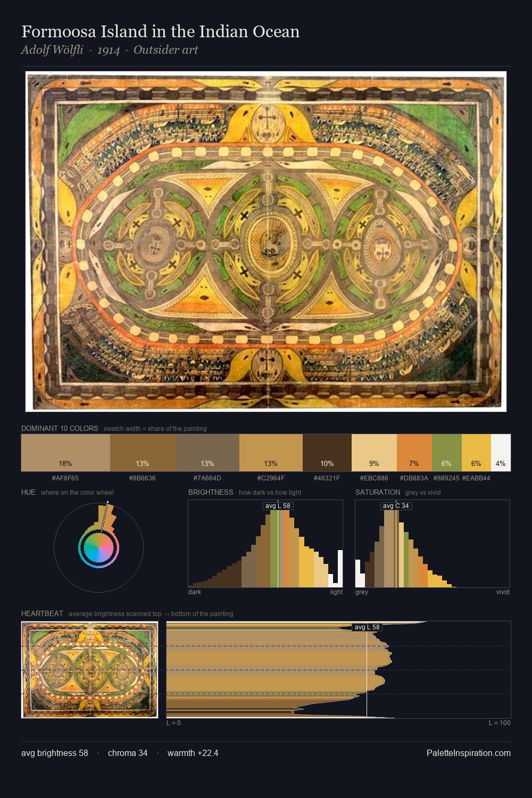The image size is (532, 798).
Task: Click the 'how dark vs how light' caption
Action: (270, 493)
